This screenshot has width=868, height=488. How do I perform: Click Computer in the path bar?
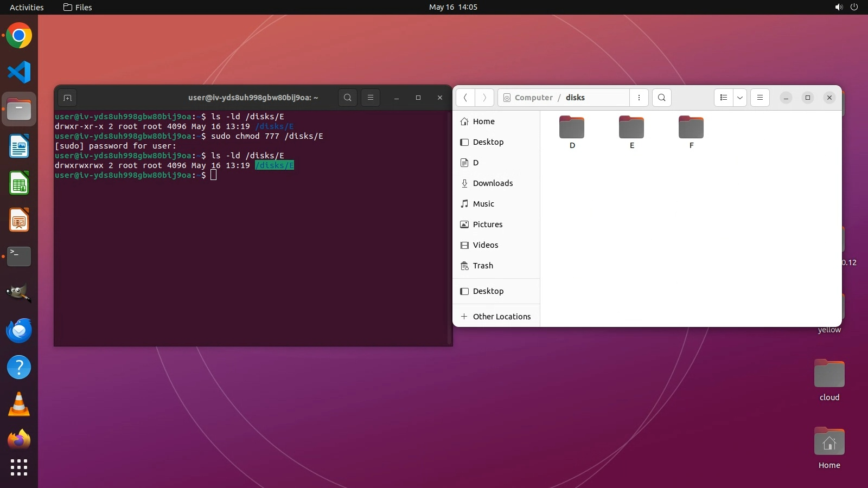533,98
